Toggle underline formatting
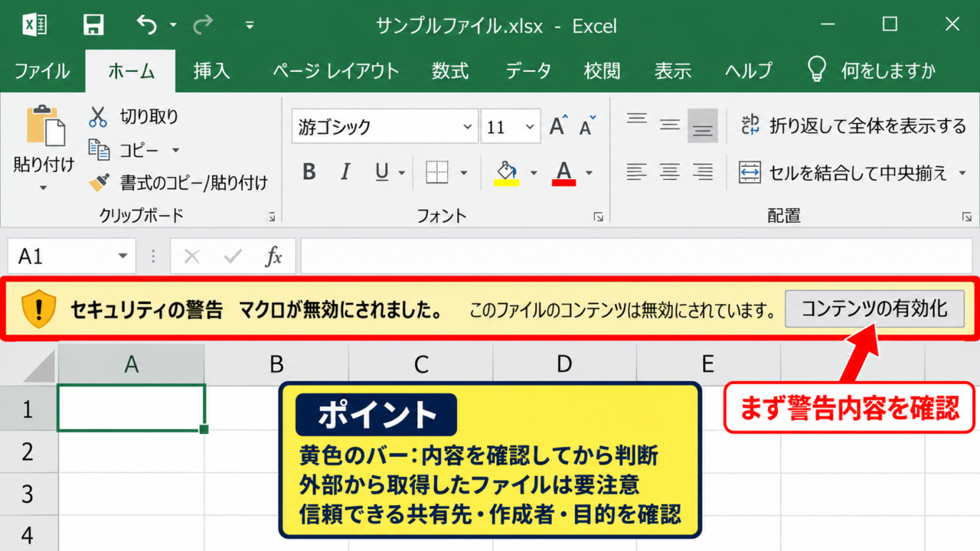This screenshot has width=980, height=551. [x=382, y=172]
